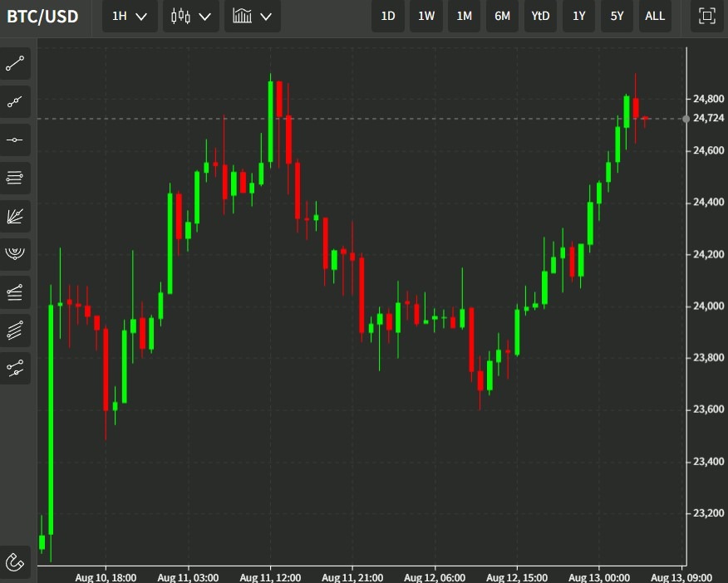Open the indicators dropdown
The width and height of the screenshot is (728, 583).
click(x=252, y=17)
